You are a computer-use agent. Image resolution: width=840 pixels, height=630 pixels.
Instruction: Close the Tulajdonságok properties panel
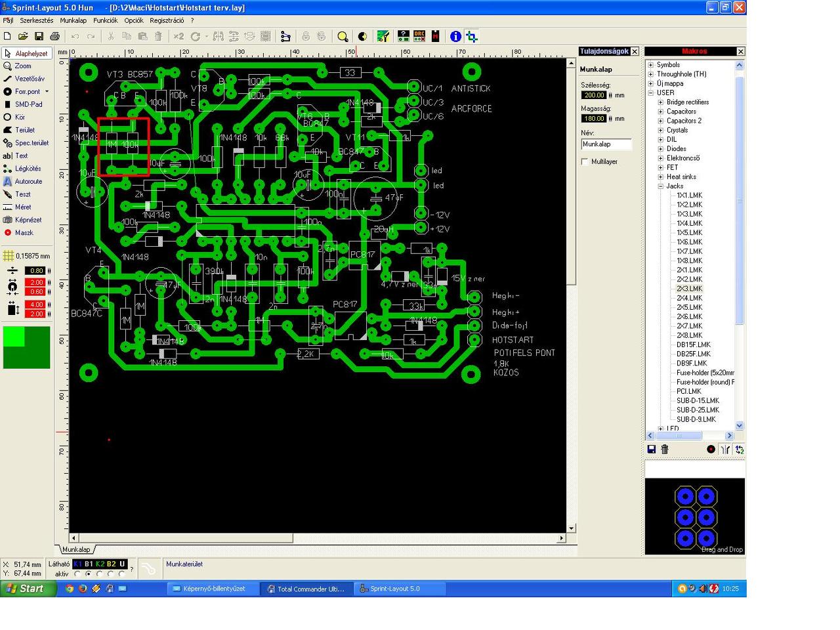click(635, 51)
